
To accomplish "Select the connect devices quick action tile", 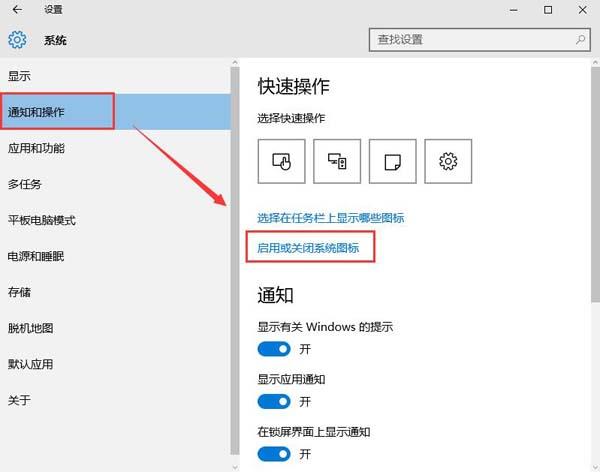I will coord(337,161).
